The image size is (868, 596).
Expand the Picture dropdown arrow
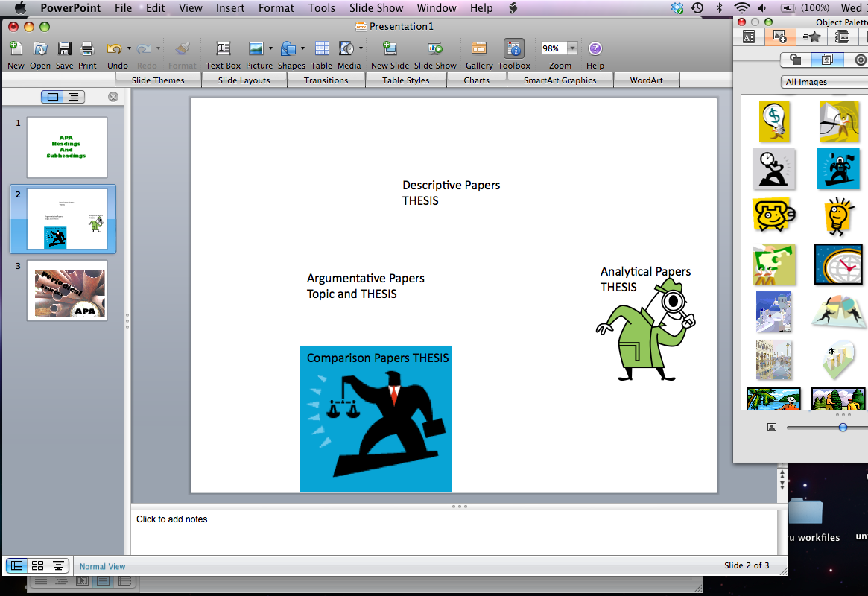point(270,47)
